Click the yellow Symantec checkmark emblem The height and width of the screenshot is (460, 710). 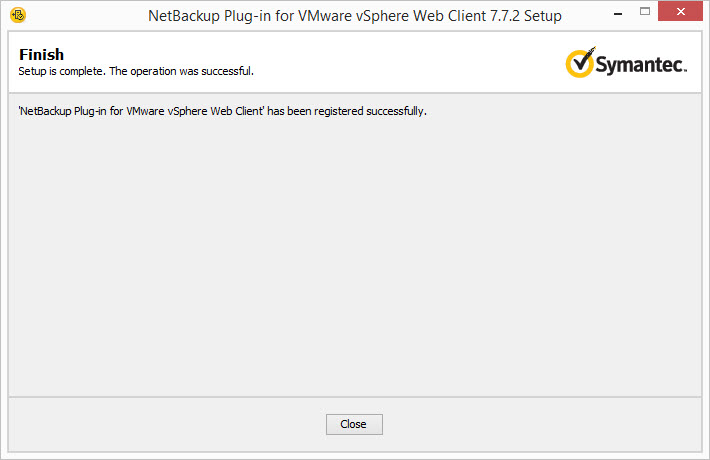580,62
